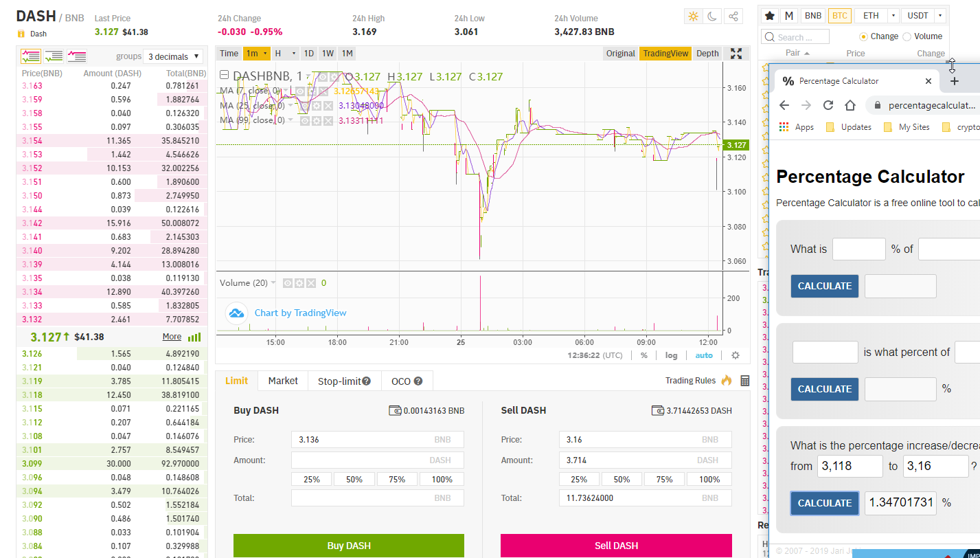Switch to dark mode moon icon
The width and height of the screenshot is (980, 558).
tap(713, 16)
